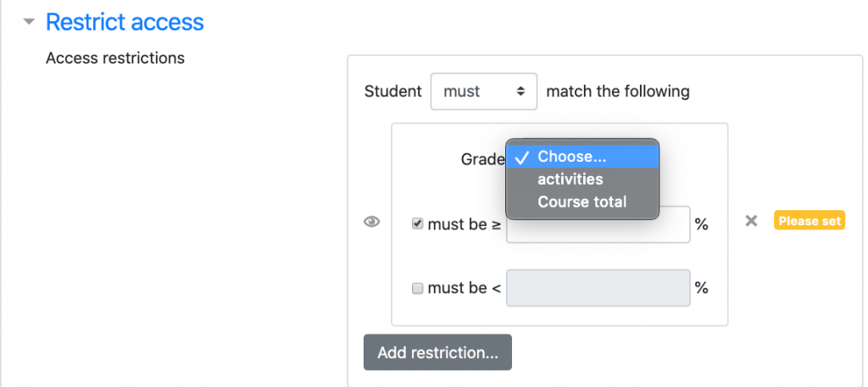Click the 'must be ≥' label text
The image size is (868, 387).
pyautogui.click(x=464, y=224)
